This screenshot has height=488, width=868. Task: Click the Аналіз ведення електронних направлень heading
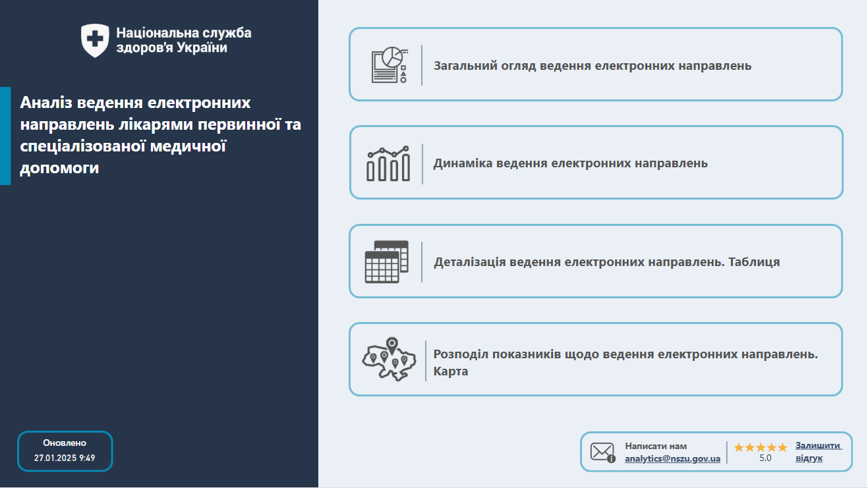click(x=160, y=136)
